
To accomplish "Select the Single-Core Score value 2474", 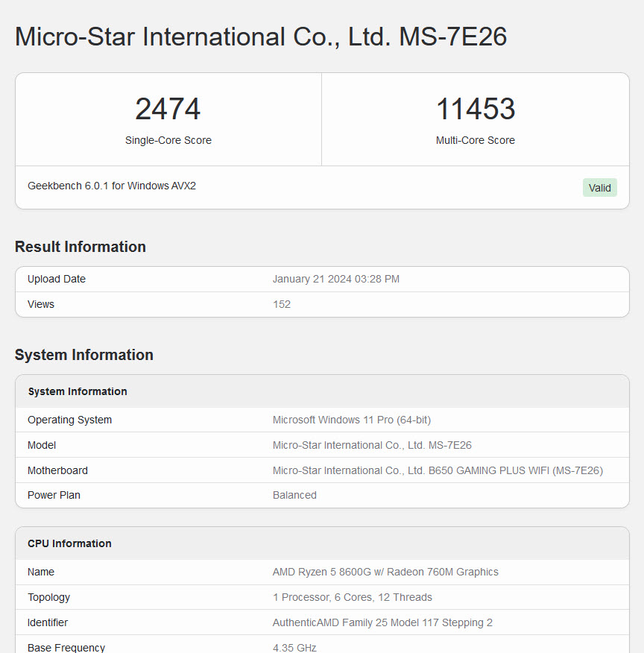I will 168,109.
